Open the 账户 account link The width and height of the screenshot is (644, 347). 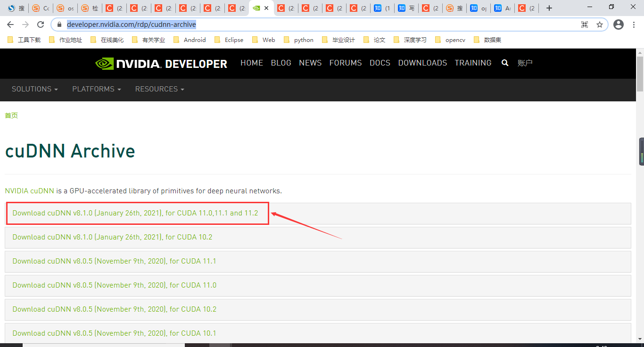point(525,63)
